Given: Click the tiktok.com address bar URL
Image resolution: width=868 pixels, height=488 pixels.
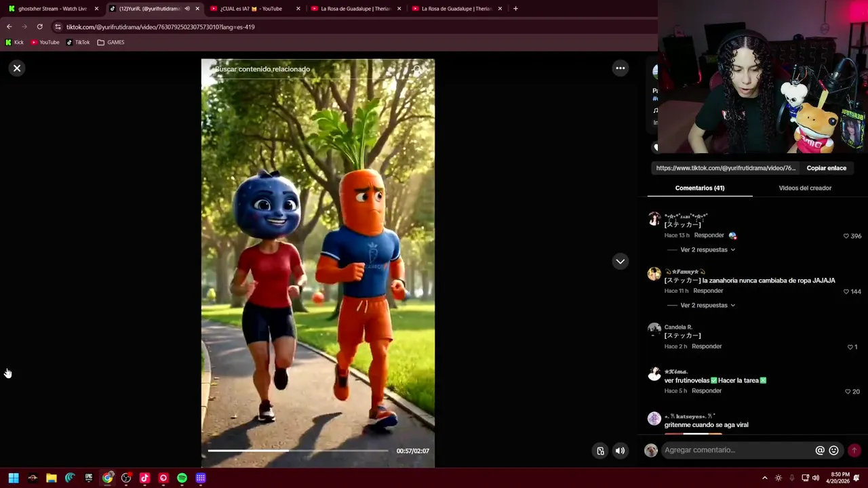Looking at the screenshot, I should pyautogui.click(x=160, y=27).
